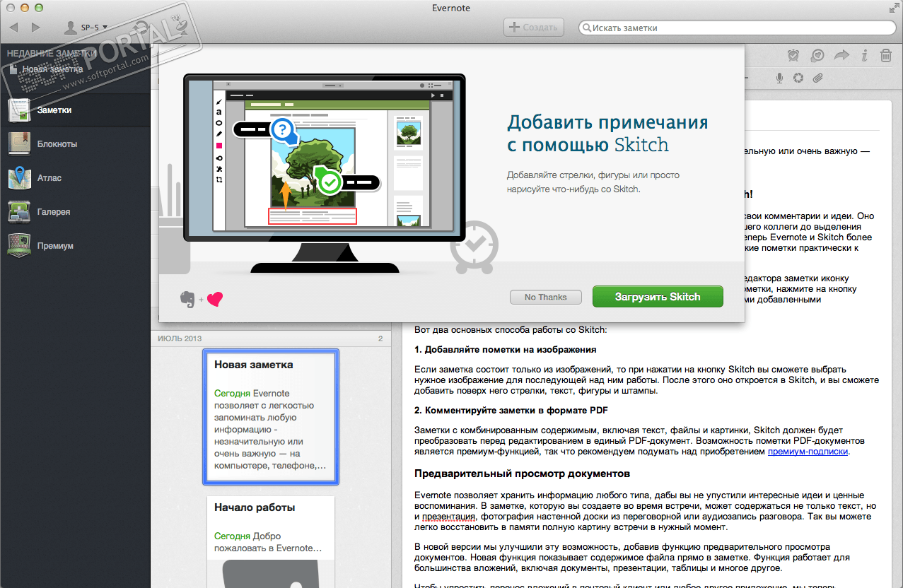Image resolution: width=903 pixels, height=588 pixels.
Task: Open the премиум-подписки link
Action: [808, 451]
